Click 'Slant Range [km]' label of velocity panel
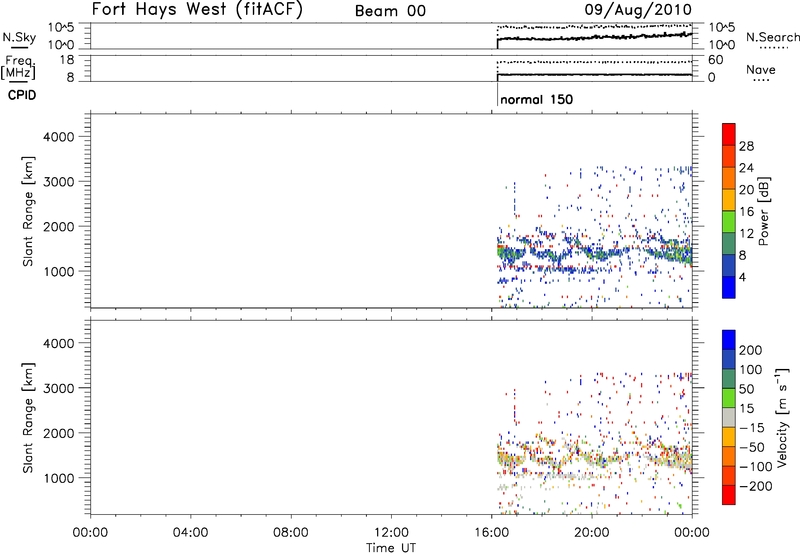This screenshot has height=554, width=800. pos(28,418)
